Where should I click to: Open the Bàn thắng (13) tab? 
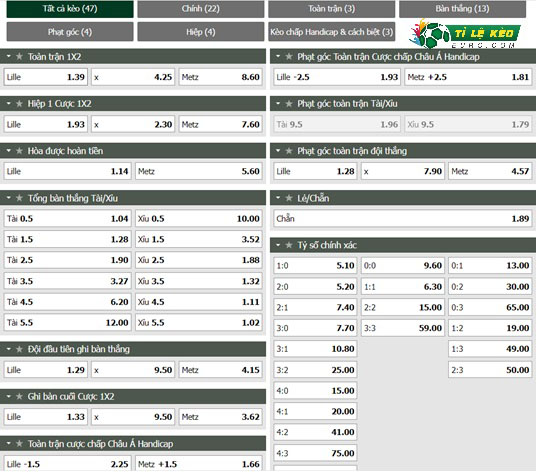462,9
